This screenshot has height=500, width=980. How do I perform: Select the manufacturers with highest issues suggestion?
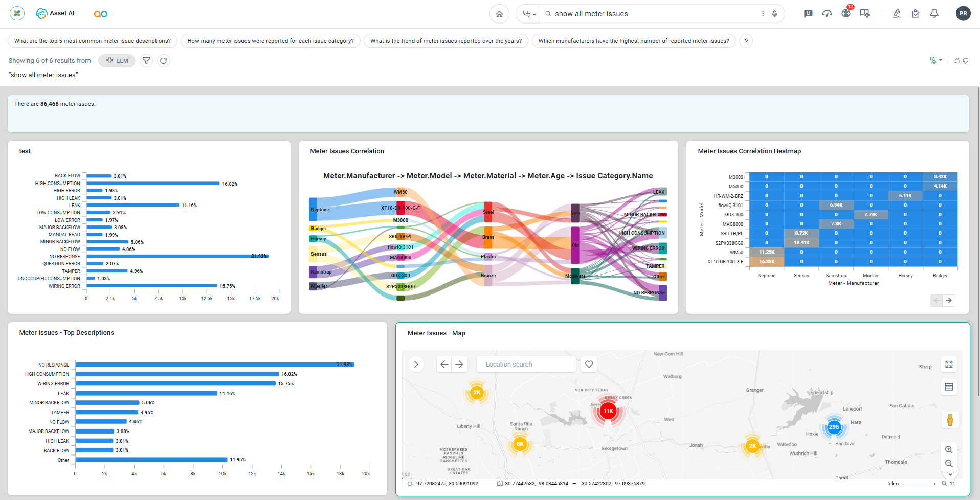pos(633,41)
